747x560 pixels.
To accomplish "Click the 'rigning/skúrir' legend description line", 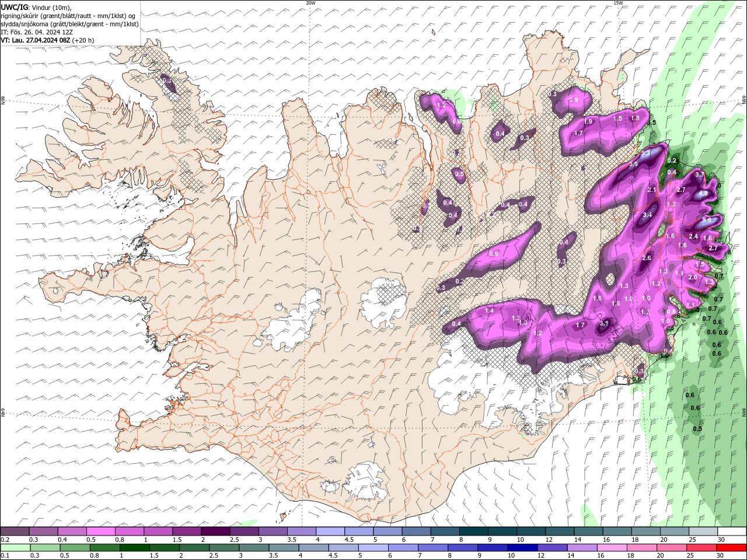I will (69, 15).
